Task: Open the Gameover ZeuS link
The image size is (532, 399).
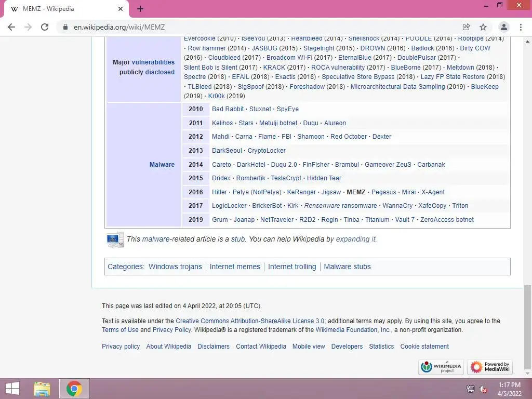Action: tap(388, 165)
